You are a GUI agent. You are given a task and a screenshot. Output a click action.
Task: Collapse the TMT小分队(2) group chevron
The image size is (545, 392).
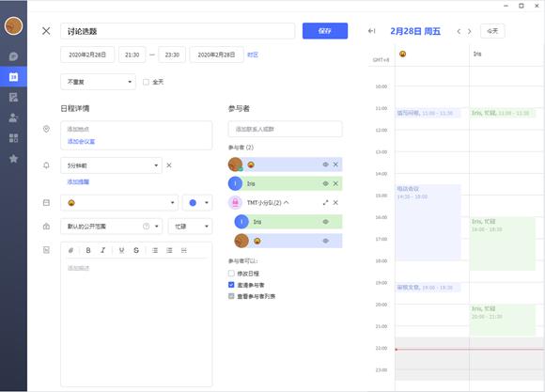[286, 202]
